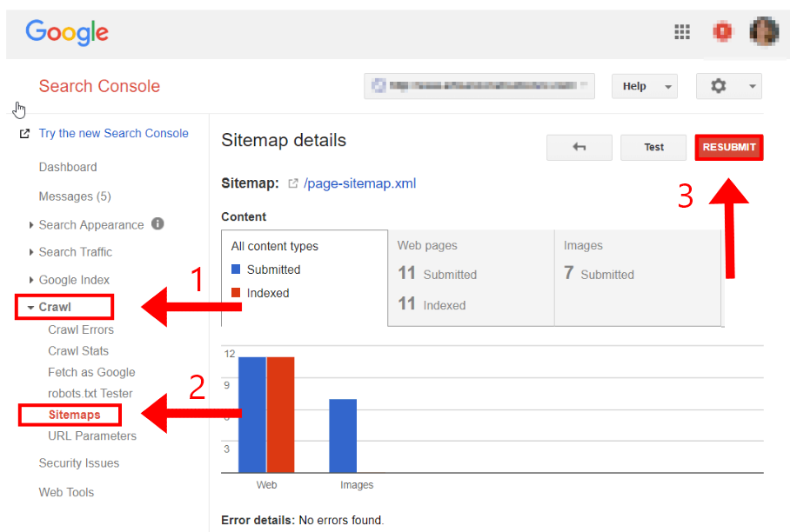The height and width of the screenshot is (532, 797).
Task: Open the account profile picture
Action: pos(764,31)
